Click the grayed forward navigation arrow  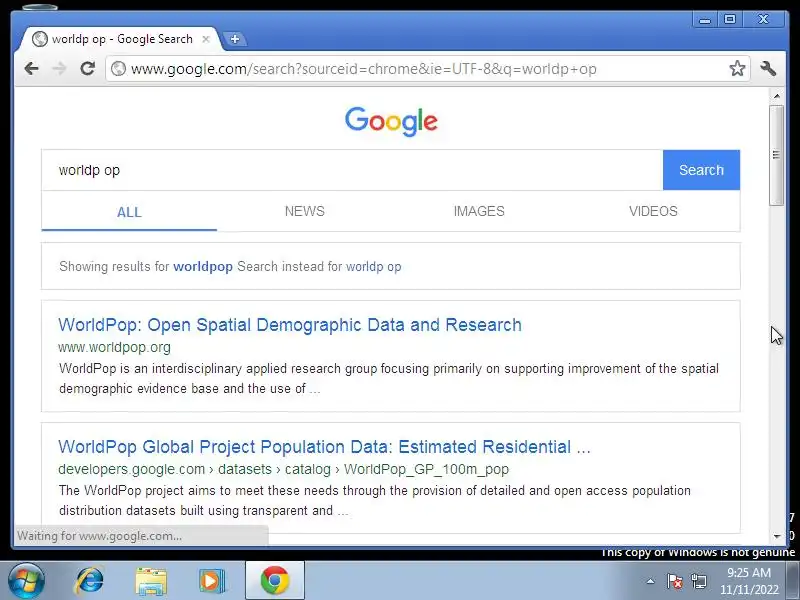(59, 68)
